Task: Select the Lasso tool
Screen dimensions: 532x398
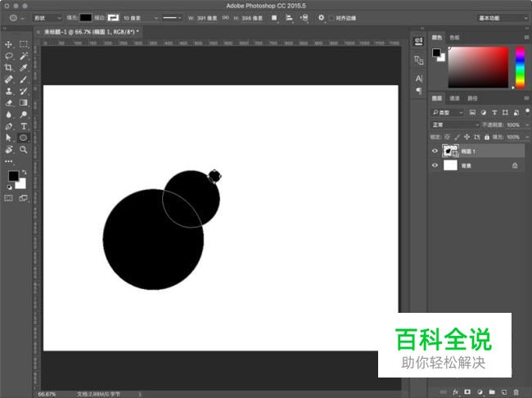Action: point(9,56)
